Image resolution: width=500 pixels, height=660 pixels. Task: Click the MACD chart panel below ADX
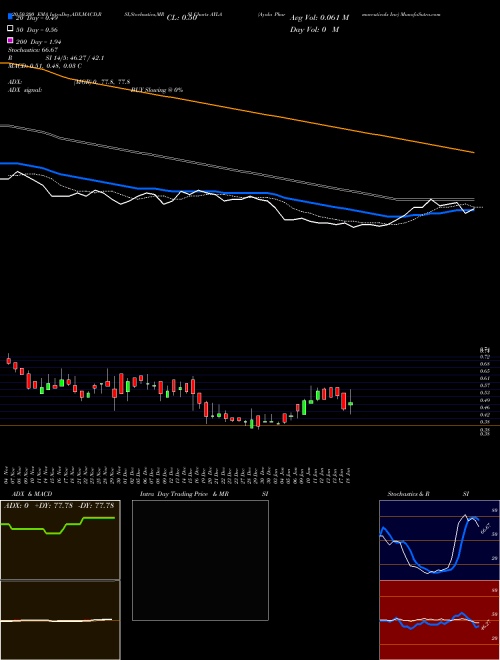(x=60, y=620)
